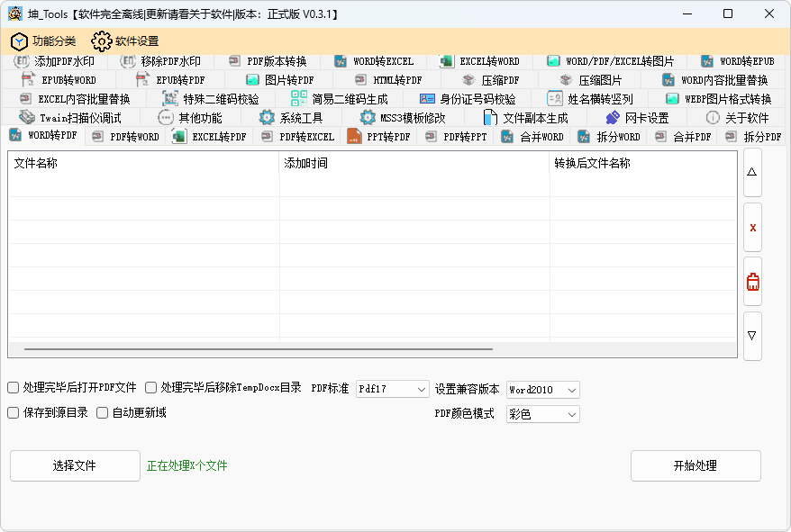
Task: Move a file down using the inverted triangle icon
Action: pos(752,335)
